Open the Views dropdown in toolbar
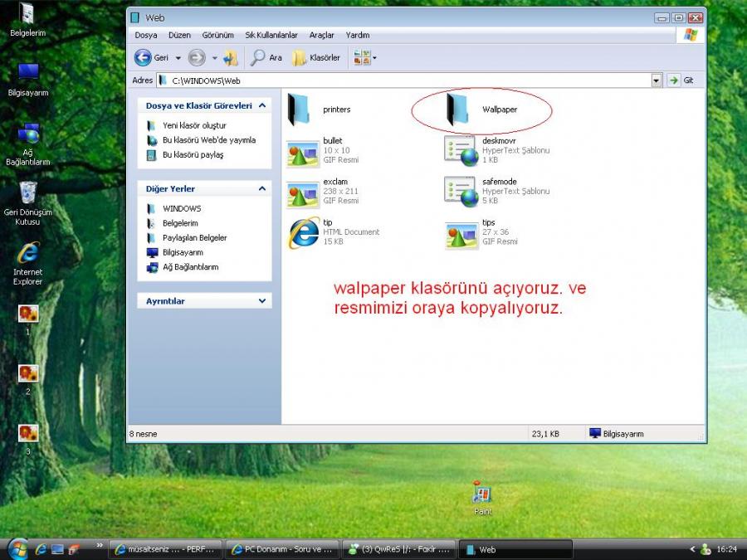Screen dimensions: 747x560 pos(364,58)
